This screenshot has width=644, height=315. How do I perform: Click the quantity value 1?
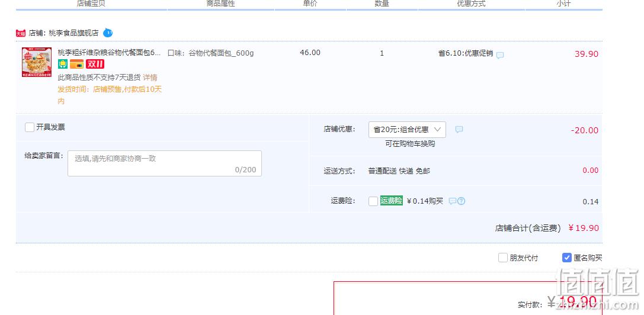[382, 53]
